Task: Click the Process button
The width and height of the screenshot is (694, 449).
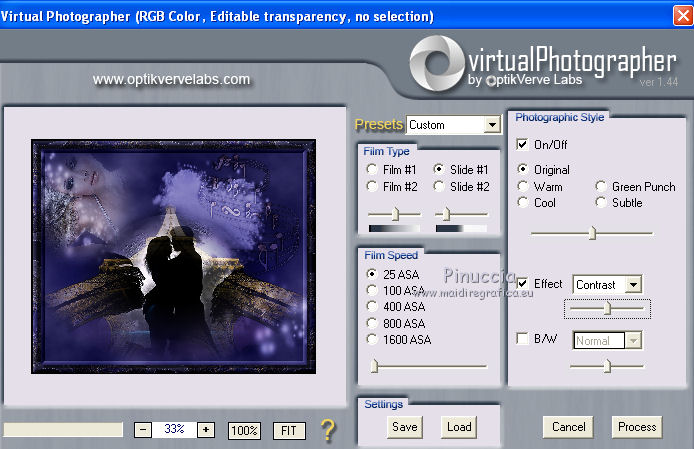Action: click(637, 427)
